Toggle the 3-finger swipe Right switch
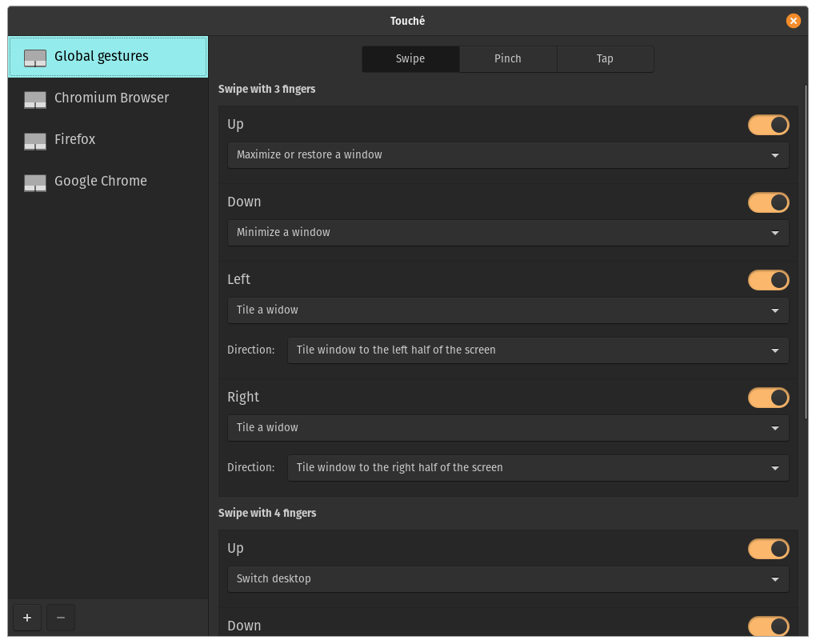The image size is (816, 644). click(x=768, y=398)
